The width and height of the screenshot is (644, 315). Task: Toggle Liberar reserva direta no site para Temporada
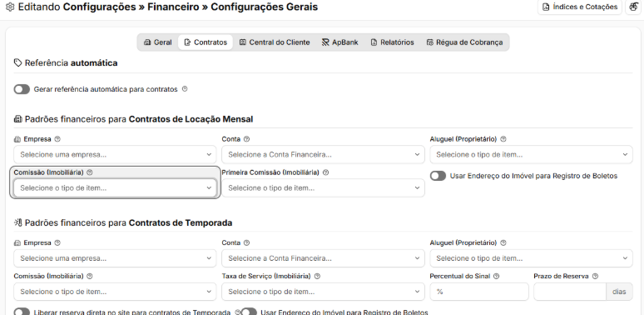[22, 312]
